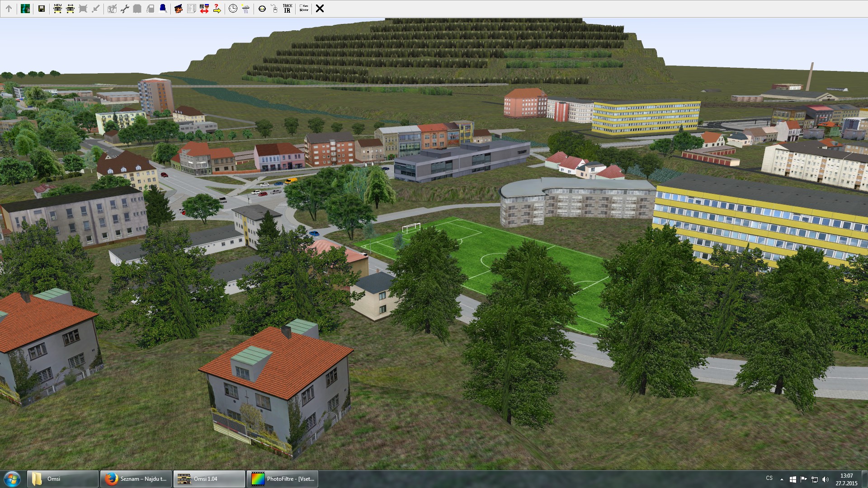This screenshot has width=868, height=488.
Task: Expand the hidden system tray icons arrow
Action: pos(782,479)
